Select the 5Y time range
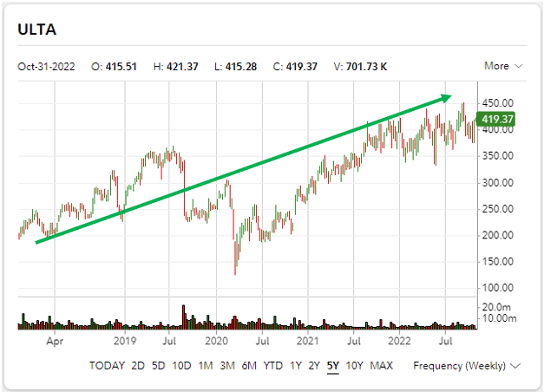This screenshot has width=544, height=392. pos(332,366)
